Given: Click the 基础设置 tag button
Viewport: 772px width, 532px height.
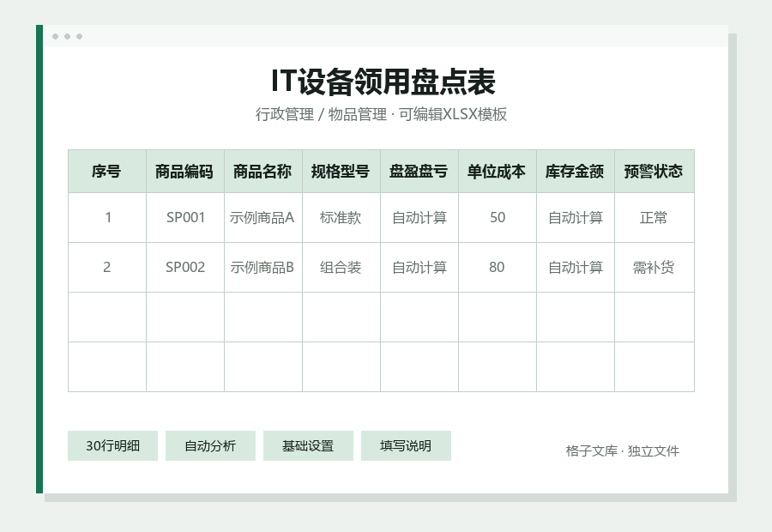Looking at the screenshot, I should [x=308, y=446].
